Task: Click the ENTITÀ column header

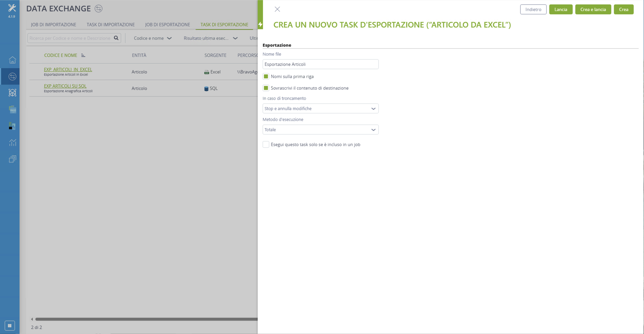Action: [x=139, y=55]
